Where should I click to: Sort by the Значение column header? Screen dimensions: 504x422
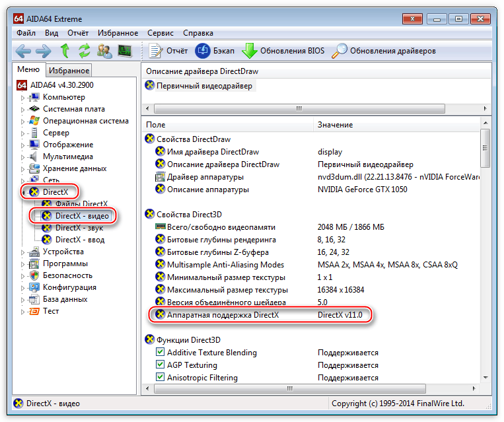396,125
